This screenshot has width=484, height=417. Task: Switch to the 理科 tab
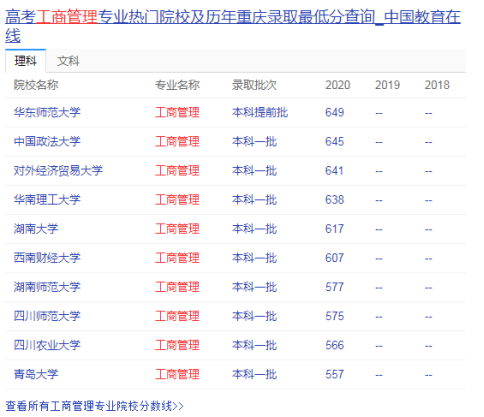click(x=25, y=61)
